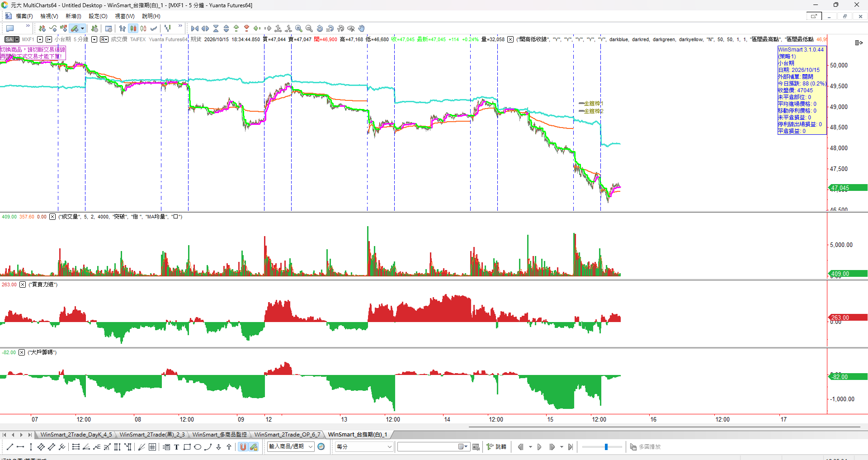The image size is (868, 460).
Task: Click the step backward playback button
Action: [520, 447]
